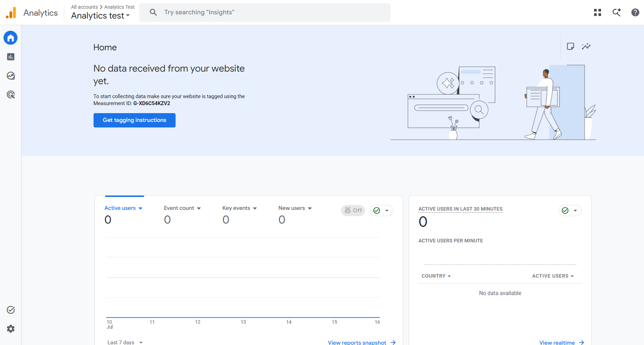Screen dimensions: 644x345
Task: Open the Reports sidebar icon
Action: [10, 57]
